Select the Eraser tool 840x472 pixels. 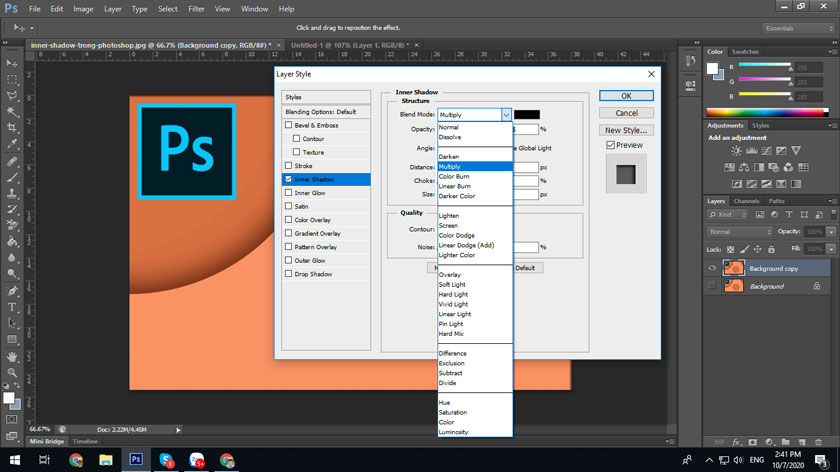[x=12, y=226]
